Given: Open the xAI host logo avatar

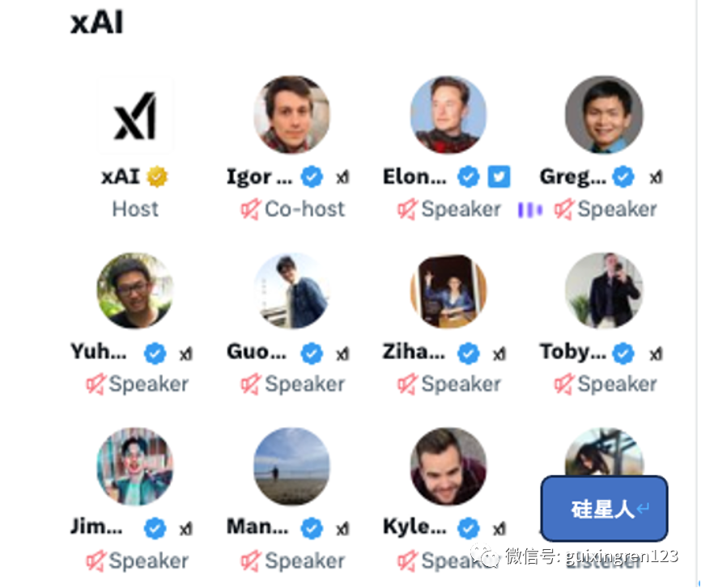Looking at the screenshot, I should coord(135,115).
